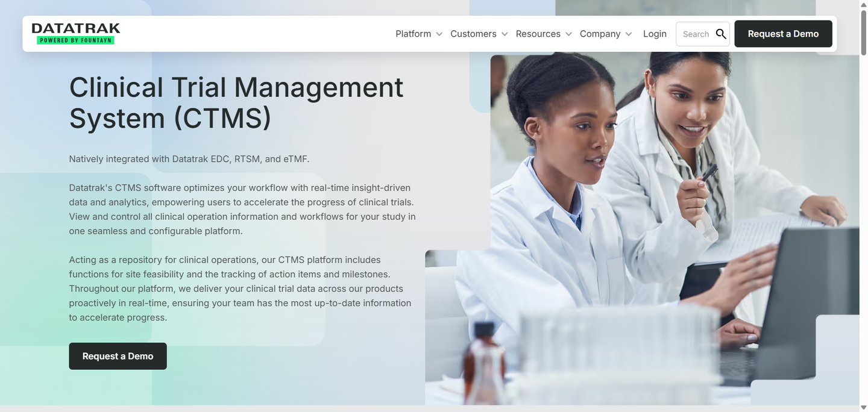
Task: Click the scientists hero photo
Action: (x=642, y=229)
